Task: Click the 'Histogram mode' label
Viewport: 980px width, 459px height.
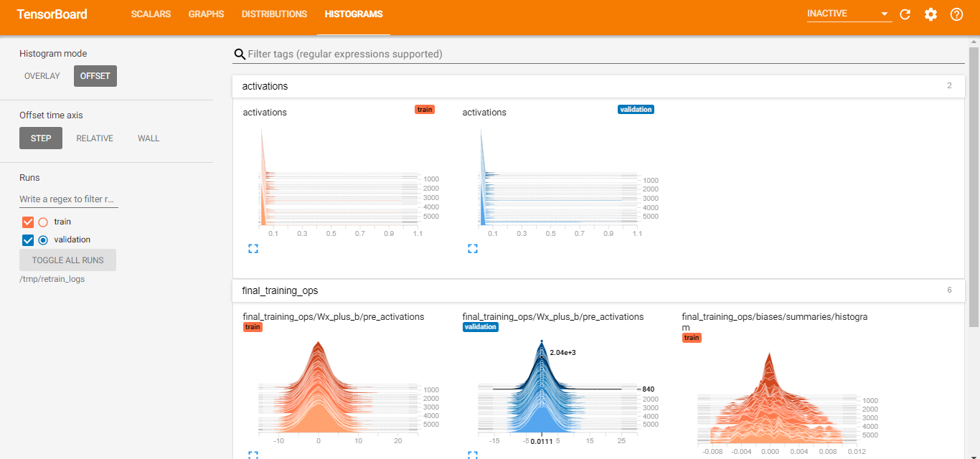Action: pos(53,54)
